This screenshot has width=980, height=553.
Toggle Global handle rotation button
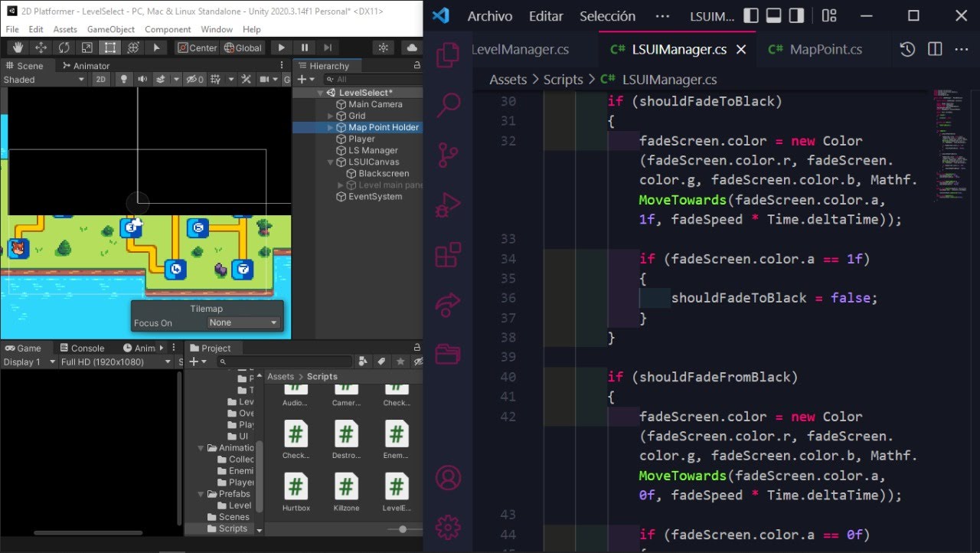(243, 47)
